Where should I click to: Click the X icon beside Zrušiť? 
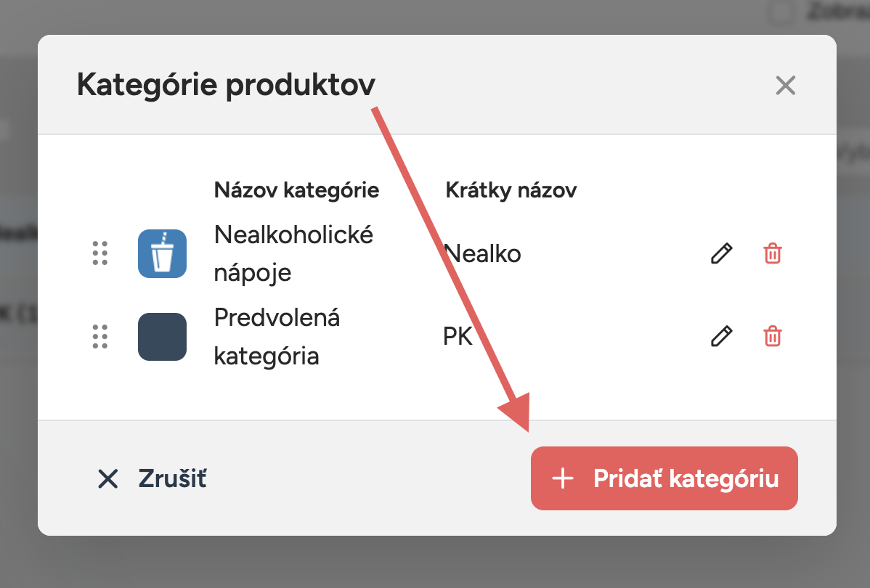(107, 478)
